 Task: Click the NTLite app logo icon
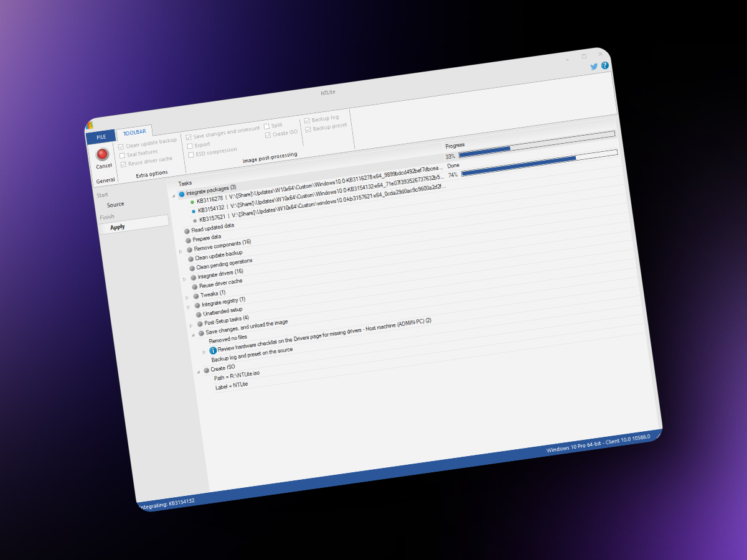(x=90, y=125)
